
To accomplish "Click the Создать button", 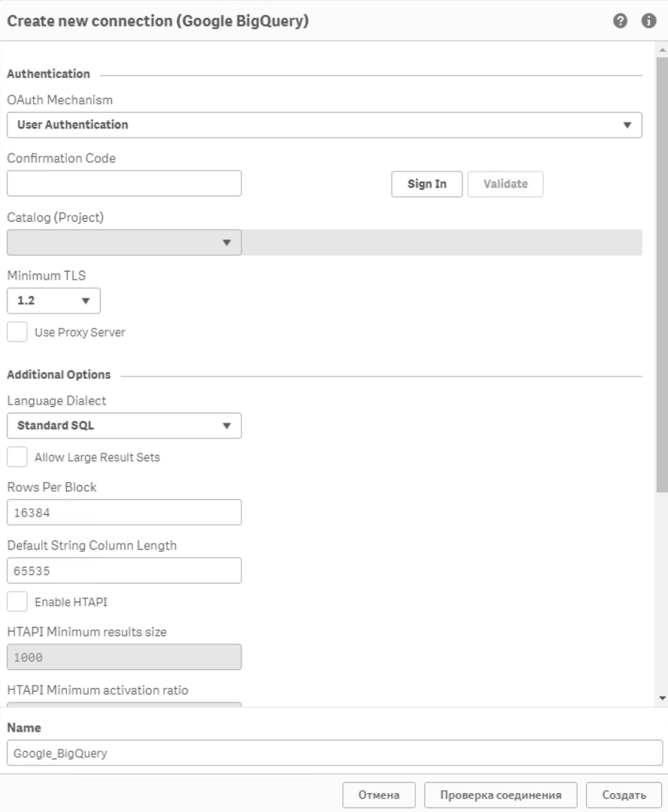I will 624,795.
